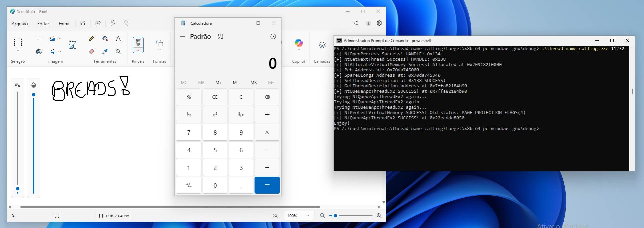Click the Formas shapes icon in Paint
The width and height of the screenshot is (644, 228).
coord(160,43)
